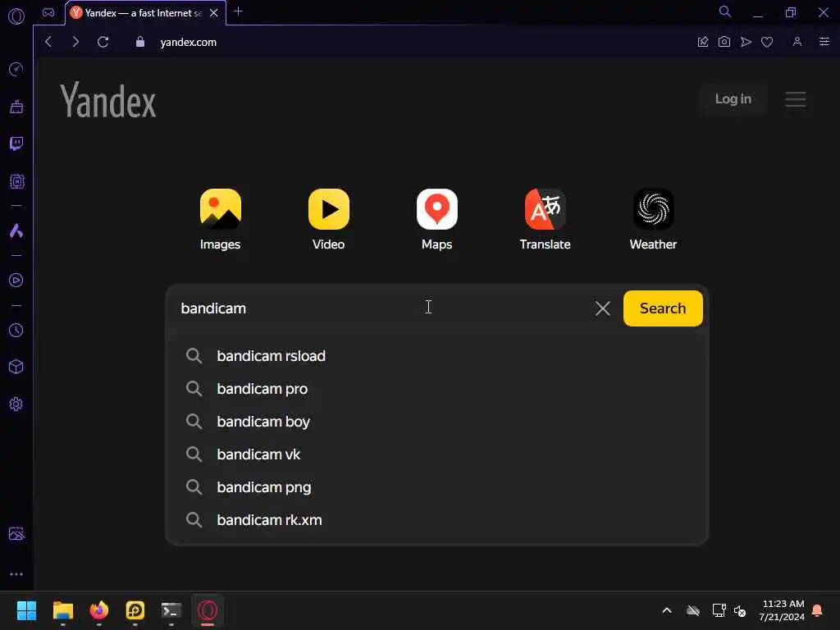Open a new tab with plus button
This screenshot has height=630, width=840.
coord(239,11)
